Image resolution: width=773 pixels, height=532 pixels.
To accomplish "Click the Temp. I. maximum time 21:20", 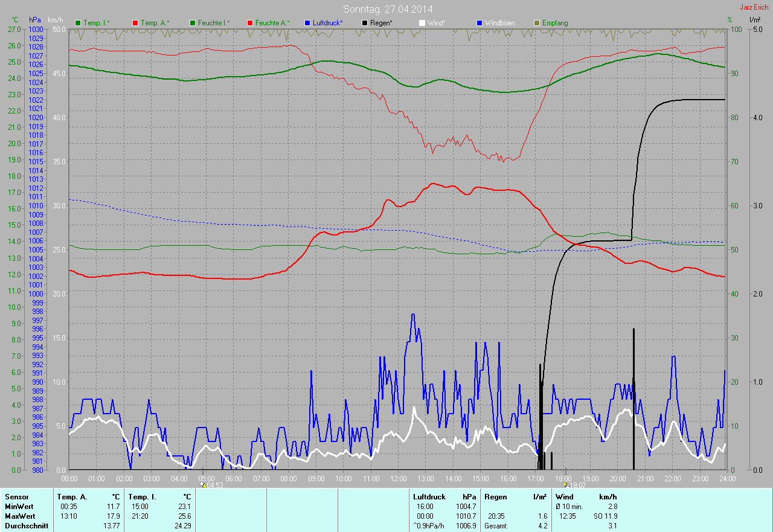I will pos(141,516).
